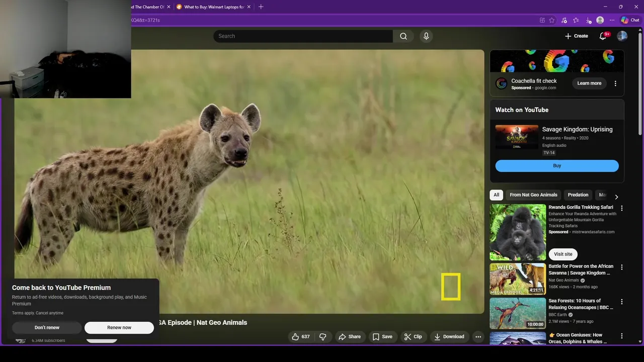Screen dimensions: 644x362
Task: Open browser profile icon
Action: [x=600, y=20]
